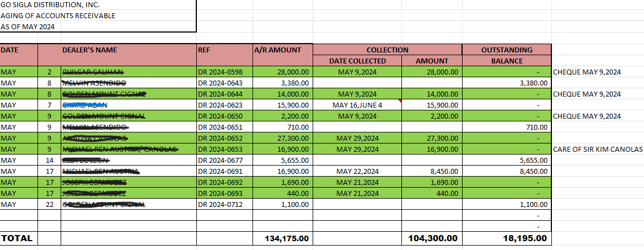The width and height of the screenshot is (644, 250).
Task: Select the OUTSTANDING header cell
Action: 507,50
